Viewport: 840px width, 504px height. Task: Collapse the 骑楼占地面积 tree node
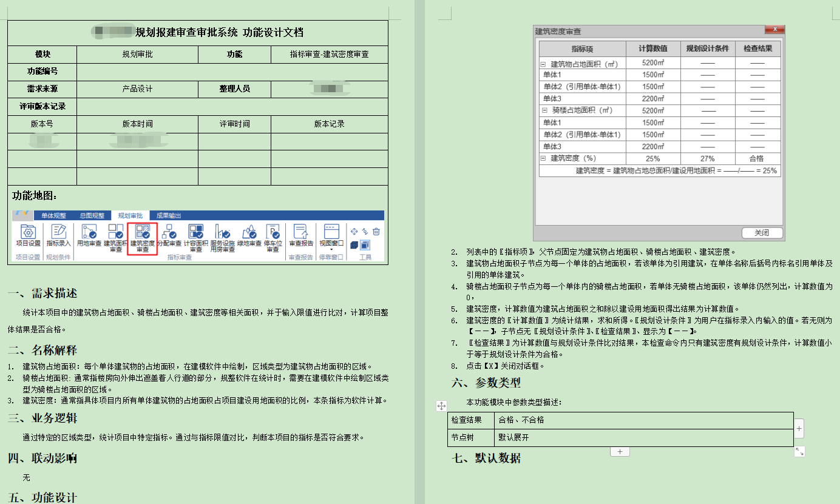pos(543,110)
